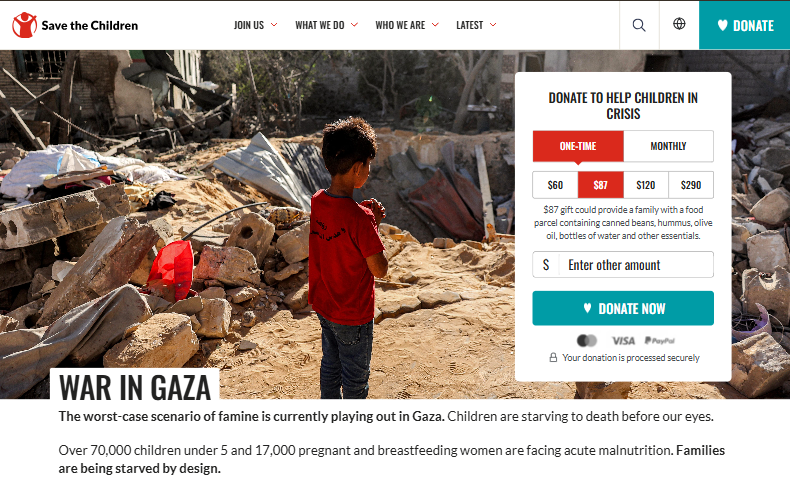Click the Visa payment logo
Screen dimensions: 790x495
coord(623,341)
